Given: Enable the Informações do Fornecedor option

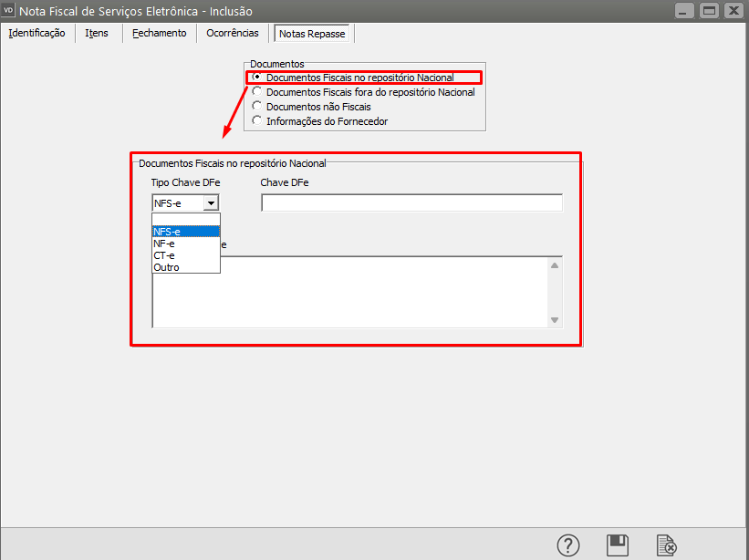Looking at the screenshot, I should coord(257,121).
